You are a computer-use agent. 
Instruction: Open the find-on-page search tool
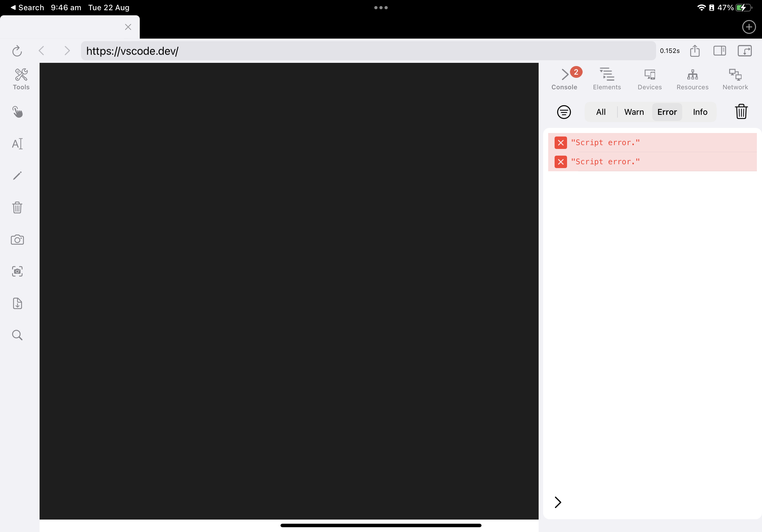click(17, 335)
